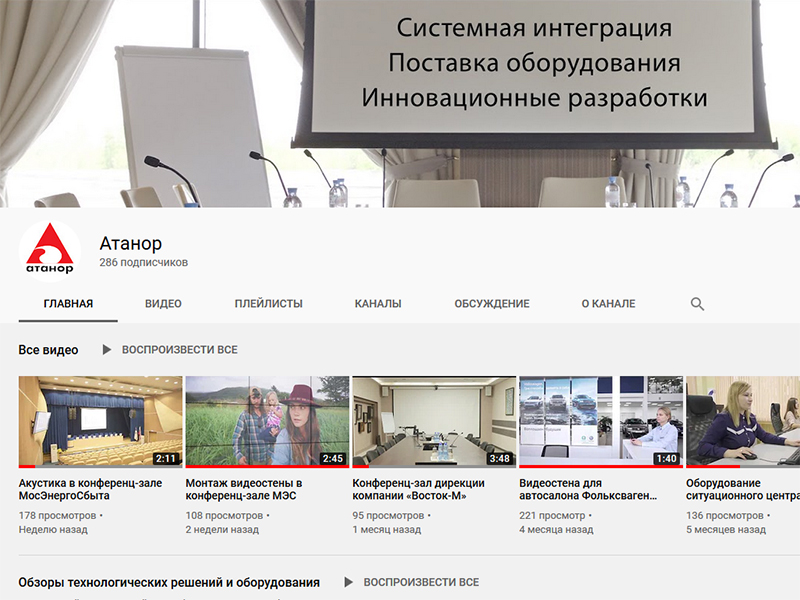The height and width of the screenshot is (600, 800).
Task: Open title Акустика в конференц-зале МосЭнергоСбыта
Action: point(90,489)
